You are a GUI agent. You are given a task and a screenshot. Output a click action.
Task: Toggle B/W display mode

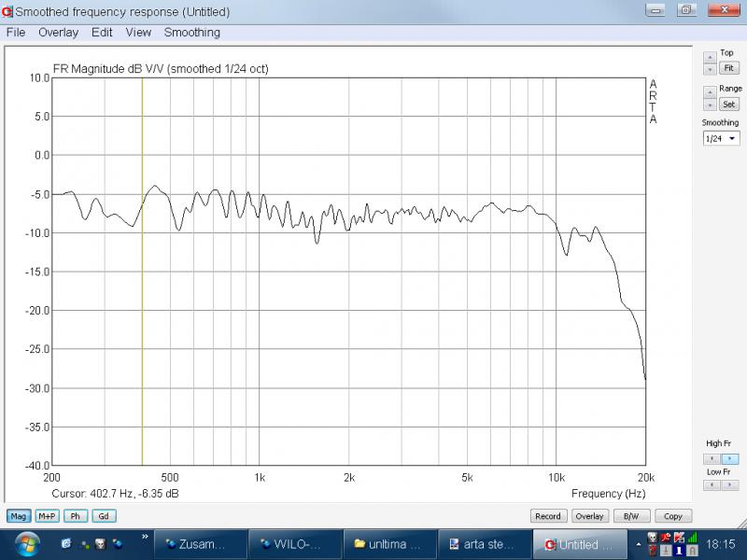[x=631, y=516]
